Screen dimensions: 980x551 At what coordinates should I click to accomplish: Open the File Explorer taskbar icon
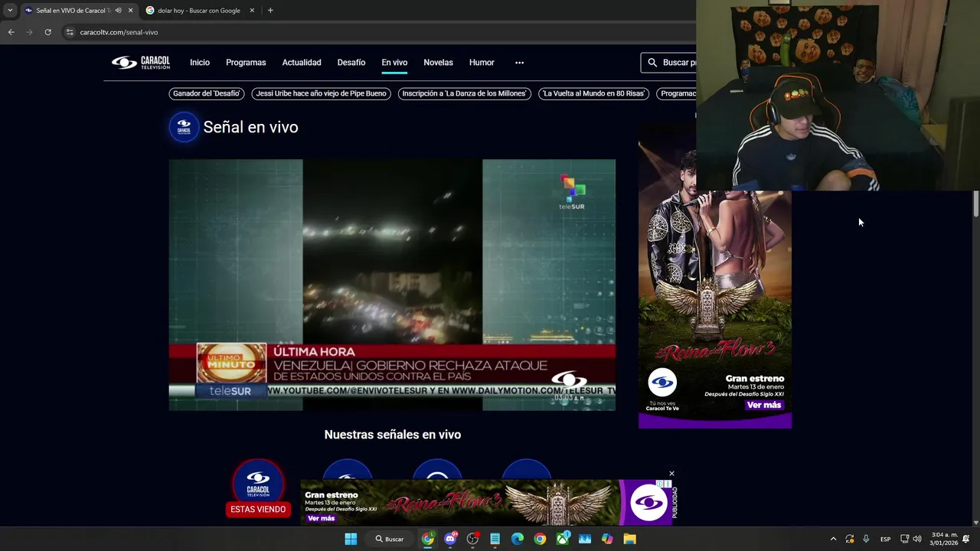pos(629,539)
